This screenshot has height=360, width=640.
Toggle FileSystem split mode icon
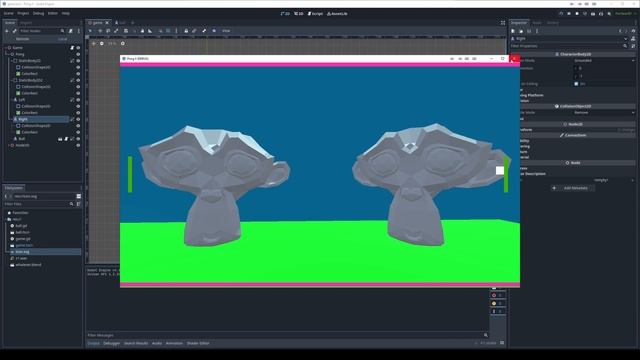point(78,196)
